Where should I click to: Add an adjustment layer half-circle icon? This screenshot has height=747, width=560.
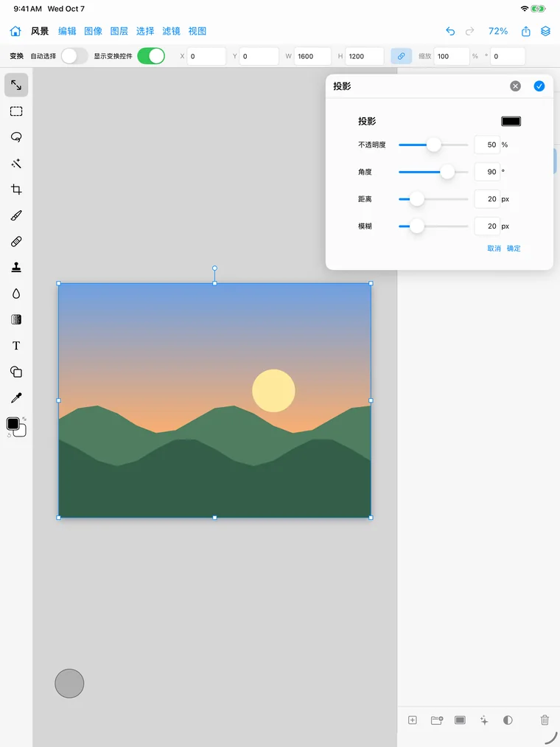coord(508,720)
